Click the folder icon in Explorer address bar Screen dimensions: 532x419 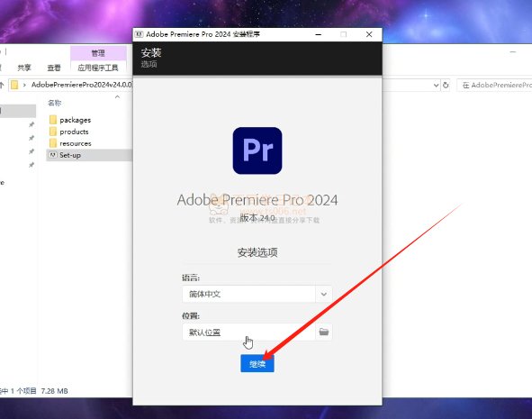pos(14,85)
